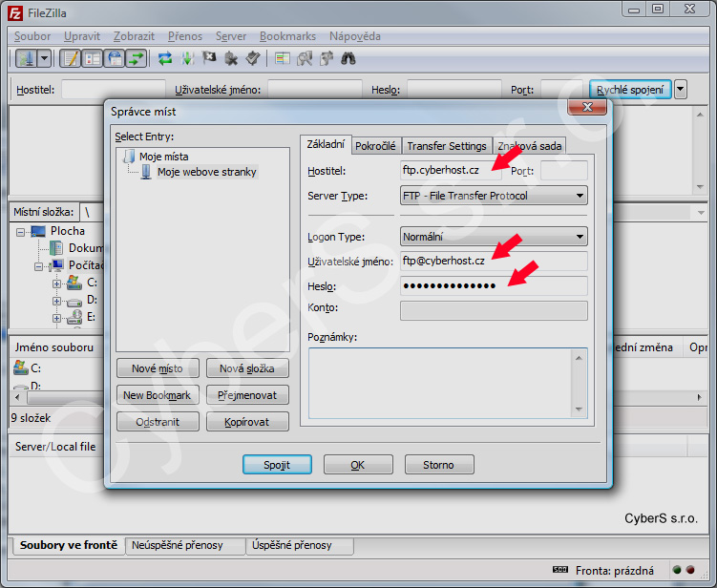Image resolution: width=717 pixels, height=588 pixels.
Task: Toggle directory comparison icon
Action: tap(305, 58)
